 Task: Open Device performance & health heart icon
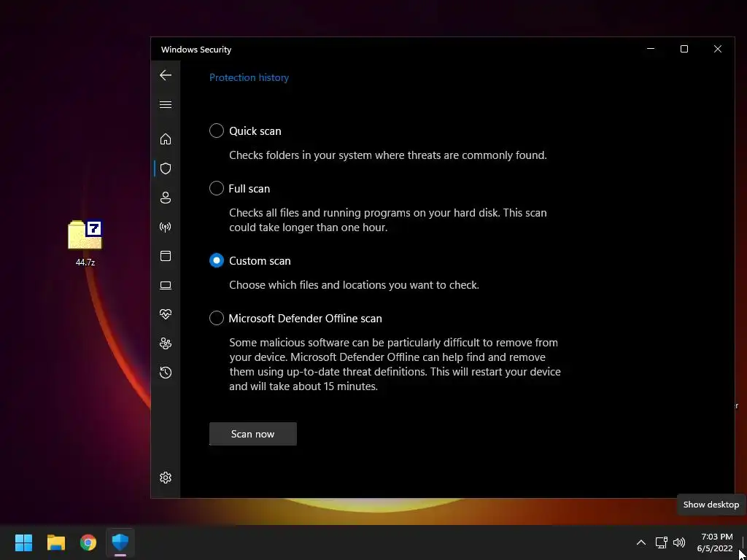click(166, 314)
